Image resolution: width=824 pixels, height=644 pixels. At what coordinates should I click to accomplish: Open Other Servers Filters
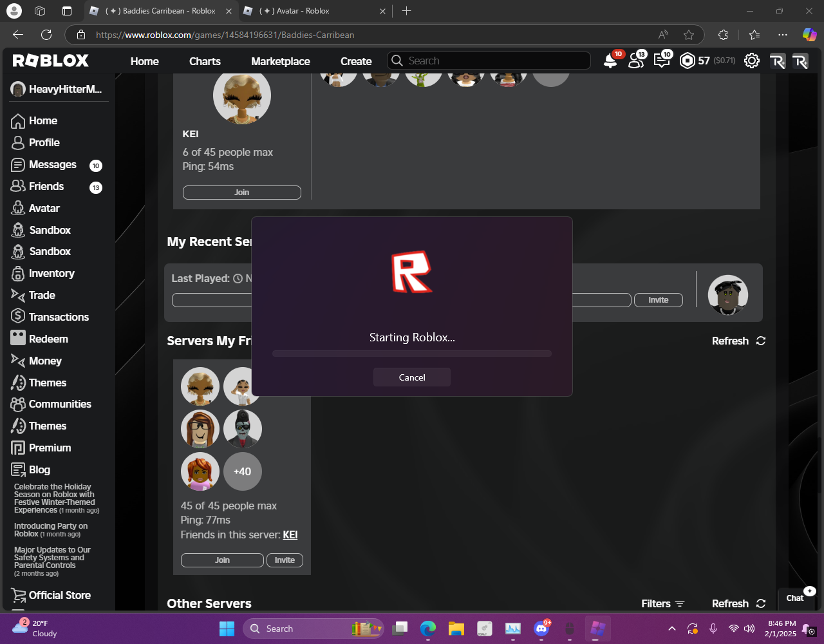663,603
